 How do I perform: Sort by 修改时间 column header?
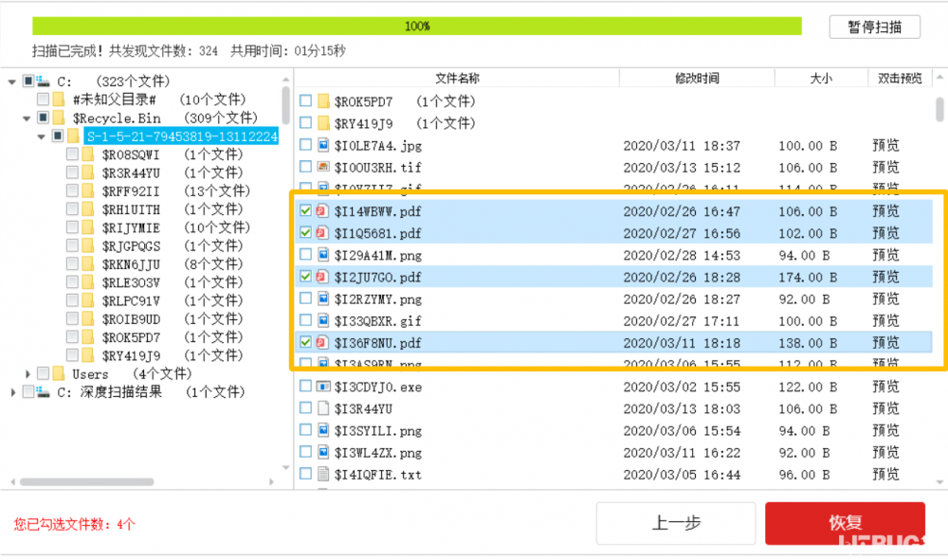pyautogui.click(x=697, y=78)
